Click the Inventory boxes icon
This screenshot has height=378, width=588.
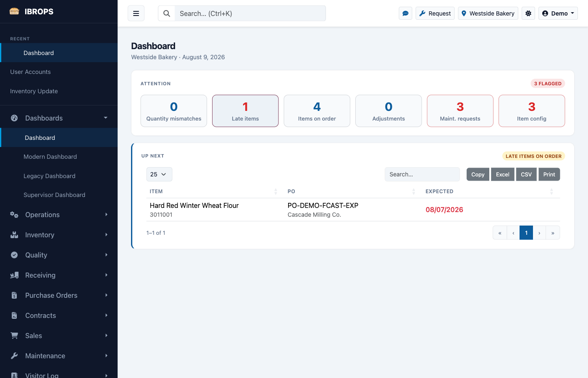[x=14, y=235]
